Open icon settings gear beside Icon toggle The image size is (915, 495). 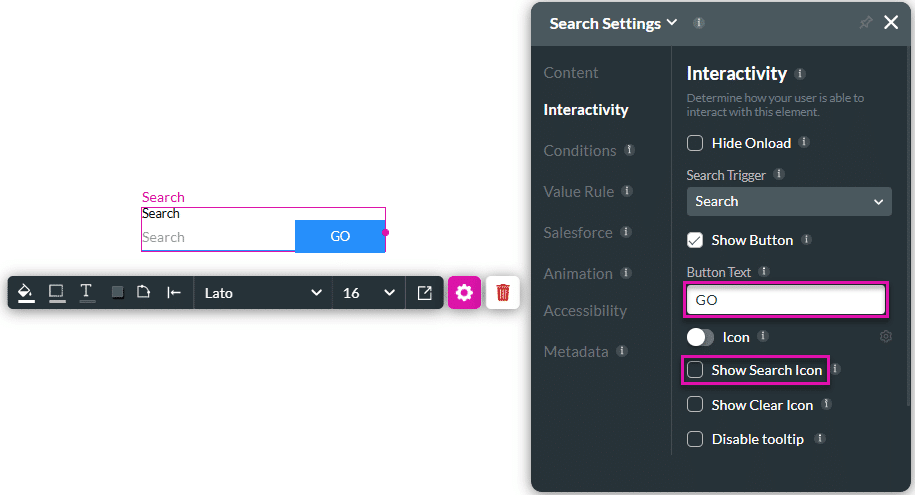(885, 336)
